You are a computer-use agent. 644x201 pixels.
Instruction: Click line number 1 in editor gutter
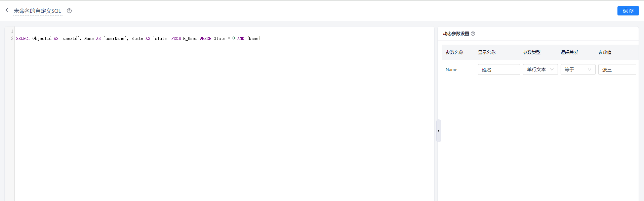12,31
